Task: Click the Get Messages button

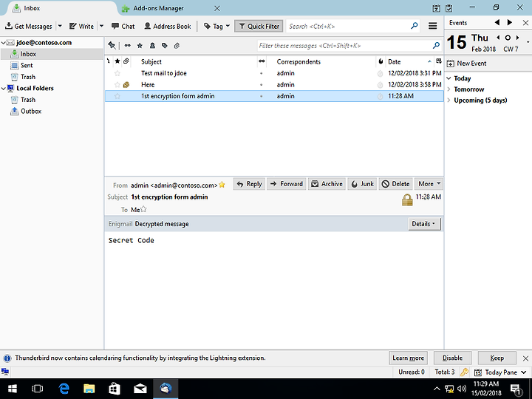Action: pos(29,26)
